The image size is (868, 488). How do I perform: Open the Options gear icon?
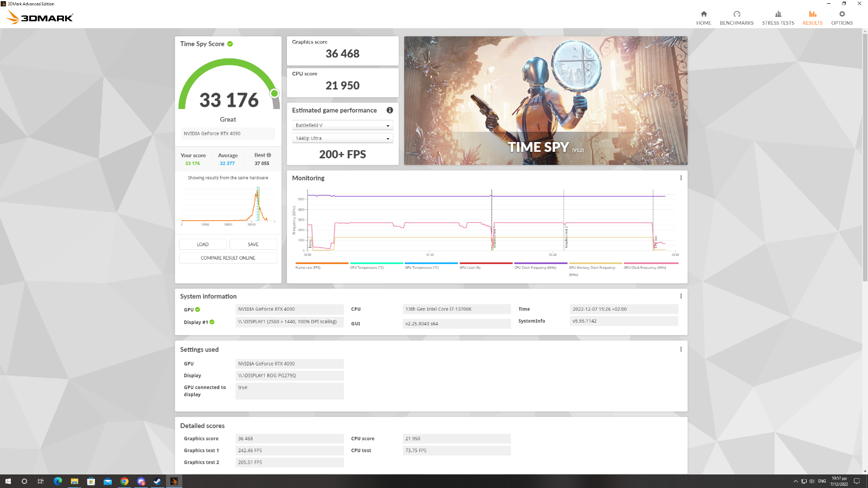pyautogui.click(x=842, y=14)
